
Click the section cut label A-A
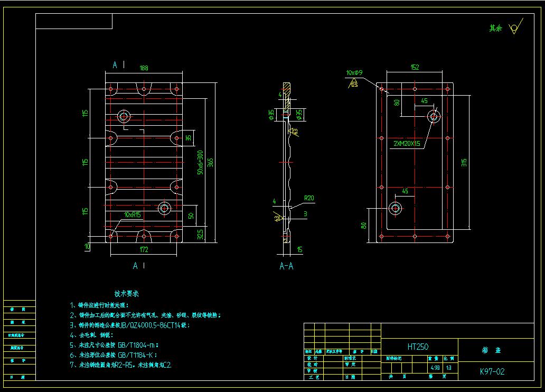coord(286,266)
